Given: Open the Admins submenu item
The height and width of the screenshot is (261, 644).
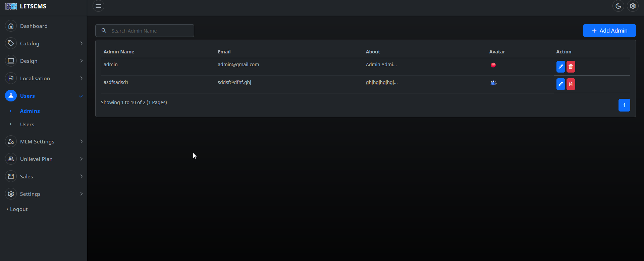Looking at the screenshot, I should point(30,111).
